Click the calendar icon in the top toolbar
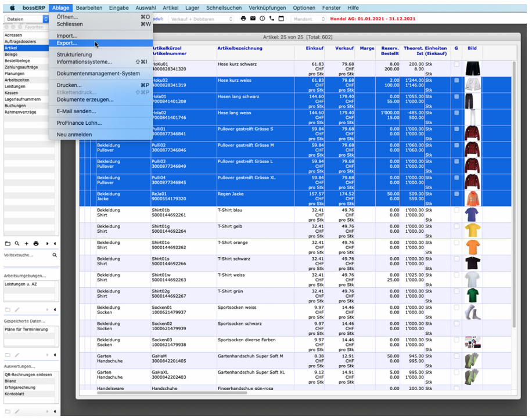 [282, 19]
